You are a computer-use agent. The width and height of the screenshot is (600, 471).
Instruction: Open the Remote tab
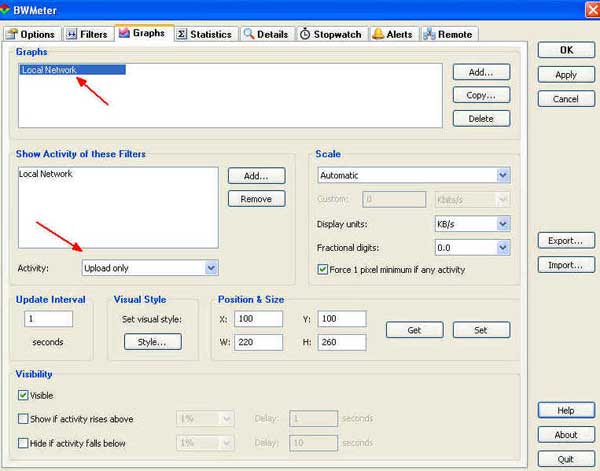click(449, 34)
